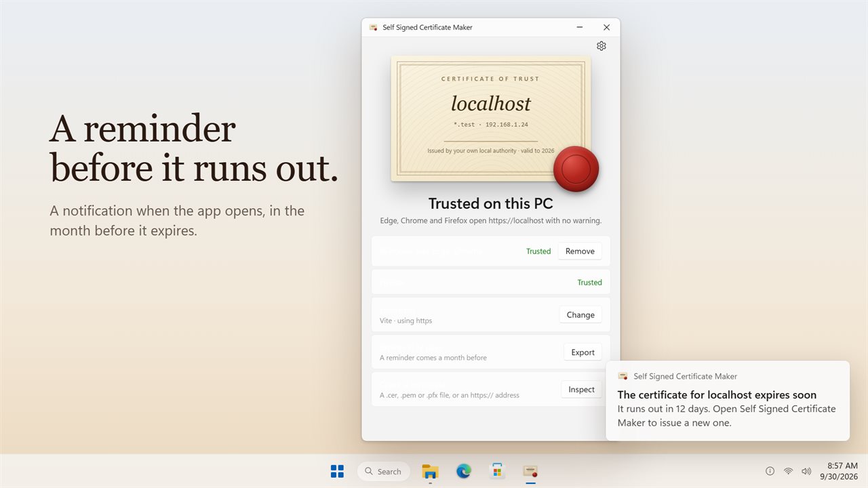Click the localhost certificate card
This screenshot has width=868, height=488.
tap(491, 119)
